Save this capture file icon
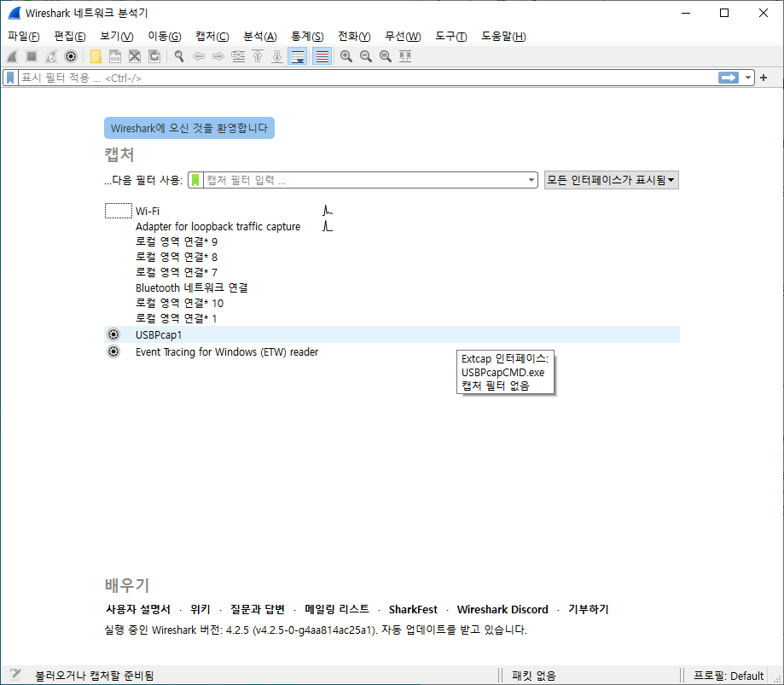Viewport: 784px width, 685px height. 115,56
